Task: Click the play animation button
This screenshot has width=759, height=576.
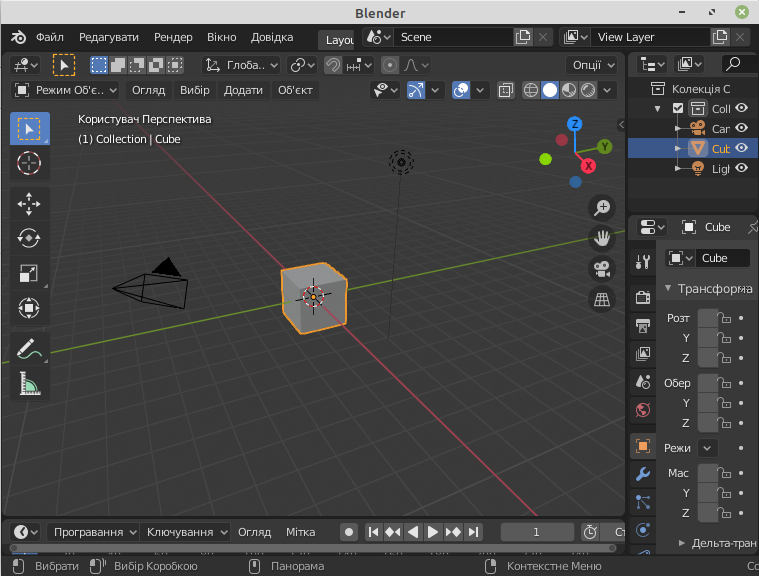Action: point(433,532)
